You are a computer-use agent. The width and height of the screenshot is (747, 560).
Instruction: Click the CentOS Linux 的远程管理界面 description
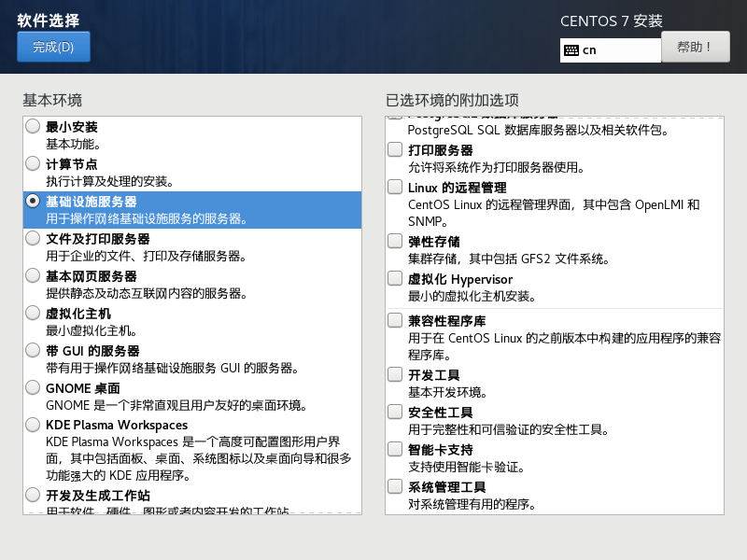pos(554,213)
